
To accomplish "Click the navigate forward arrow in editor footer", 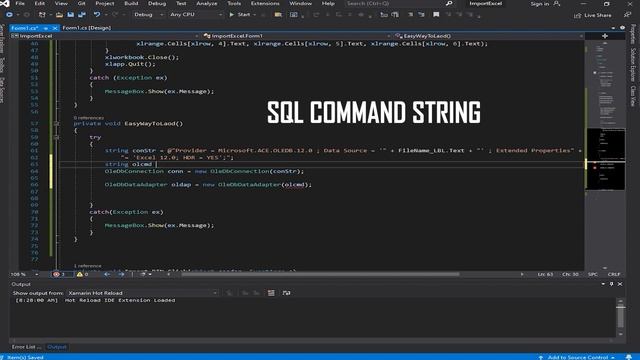I will (122, 274).
